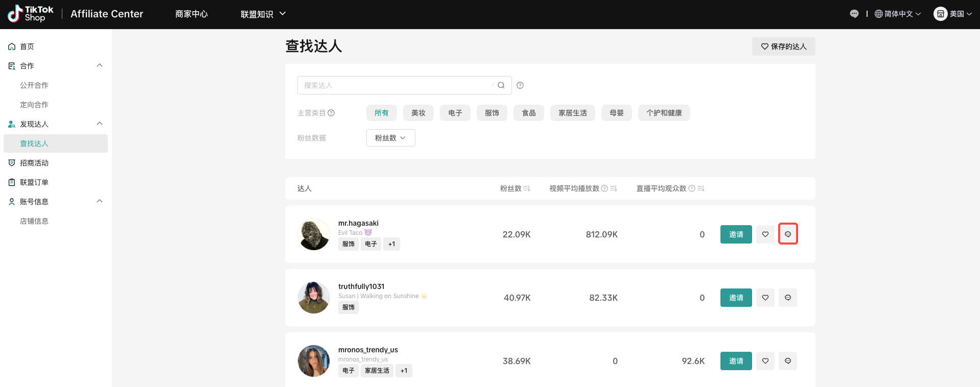Expand the 联盟知识 dropdown menu
Screen dimensions: 980x387
pyautogui.click(x=263, y=14)
